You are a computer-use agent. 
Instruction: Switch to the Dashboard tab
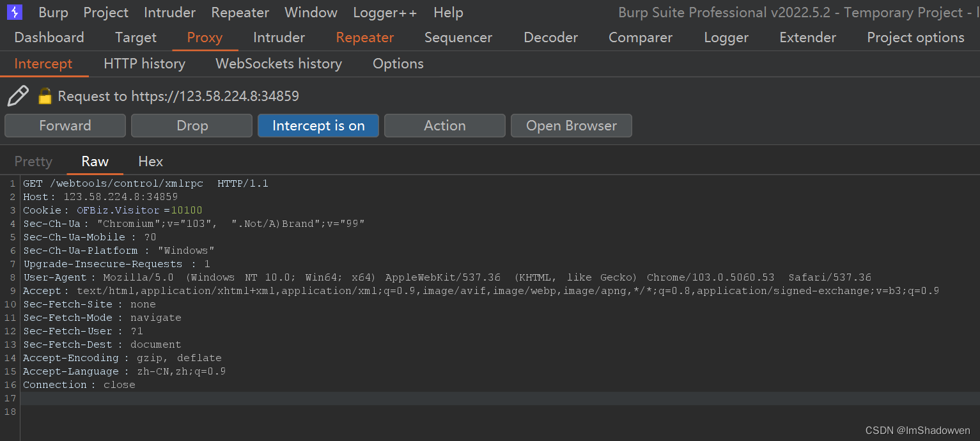[x=49, y=38]
